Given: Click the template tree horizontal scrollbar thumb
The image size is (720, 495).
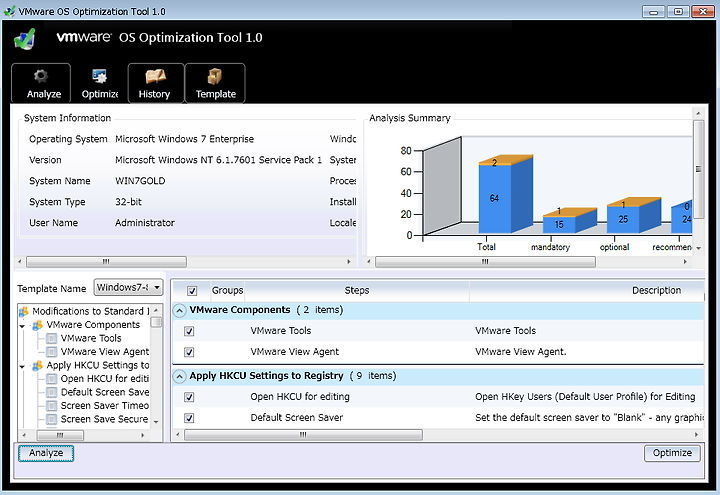Looking at the screenshot, I should pyautogui.click(x=60, y=435).
